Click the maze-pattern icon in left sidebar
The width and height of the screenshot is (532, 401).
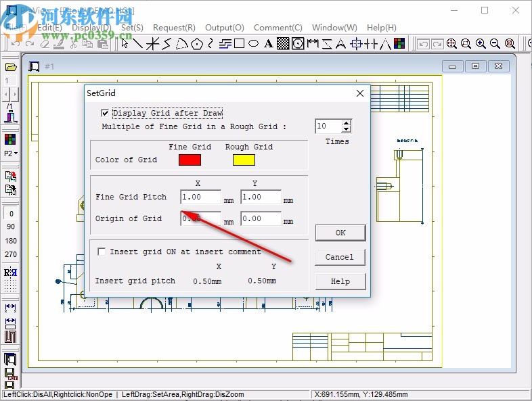click(x=10, y=337)
